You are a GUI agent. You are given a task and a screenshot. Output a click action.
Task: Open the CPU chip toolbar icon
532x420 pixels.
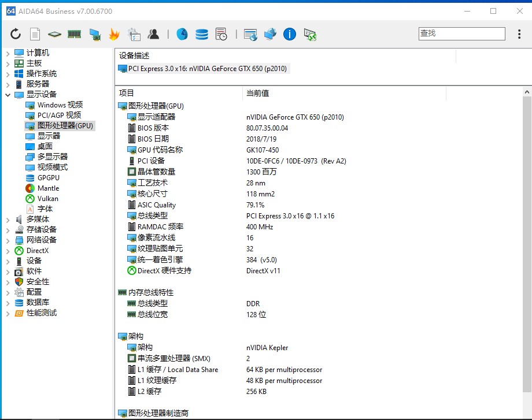coord(54,34)
